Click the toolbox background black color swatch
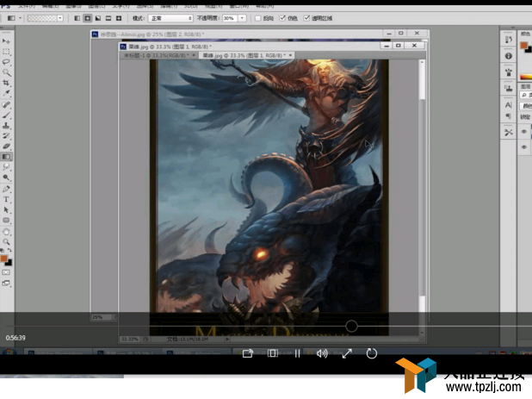 9,263
